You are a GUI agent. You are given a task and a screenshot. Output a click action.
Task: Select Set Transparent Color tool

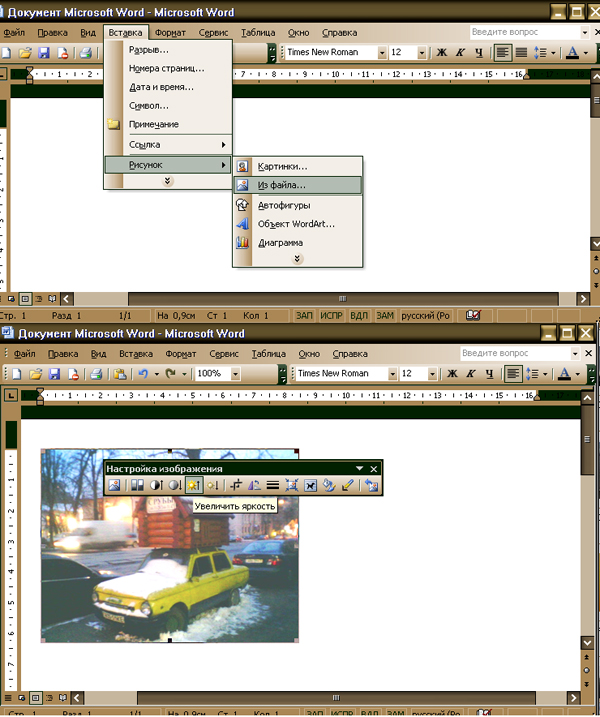(347, 485)
